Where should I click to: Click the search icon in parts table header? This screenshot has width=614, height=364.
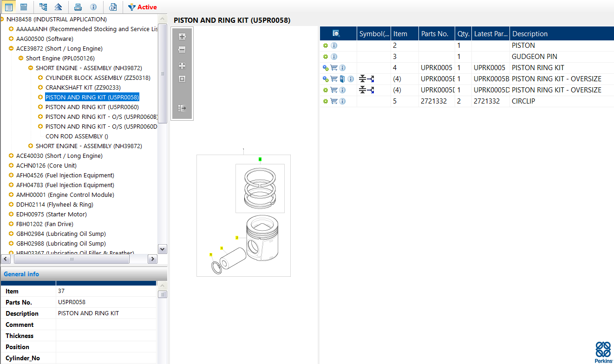tap(337, 33)
